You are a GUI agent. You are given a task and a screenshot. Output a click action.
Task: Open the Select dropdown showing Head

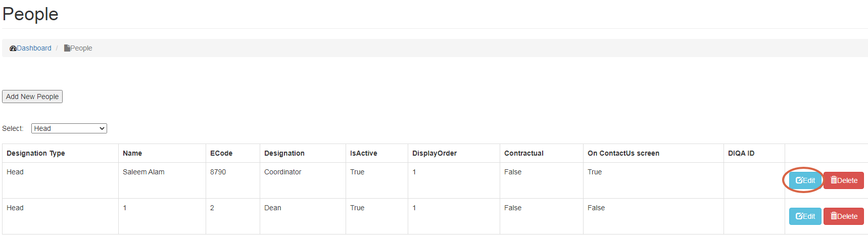[x=69, y=128]
